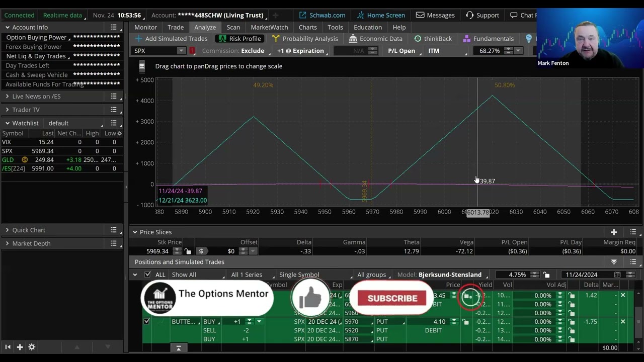
Task: Remove the first butterfly trade with X
Action: [623, 295]
